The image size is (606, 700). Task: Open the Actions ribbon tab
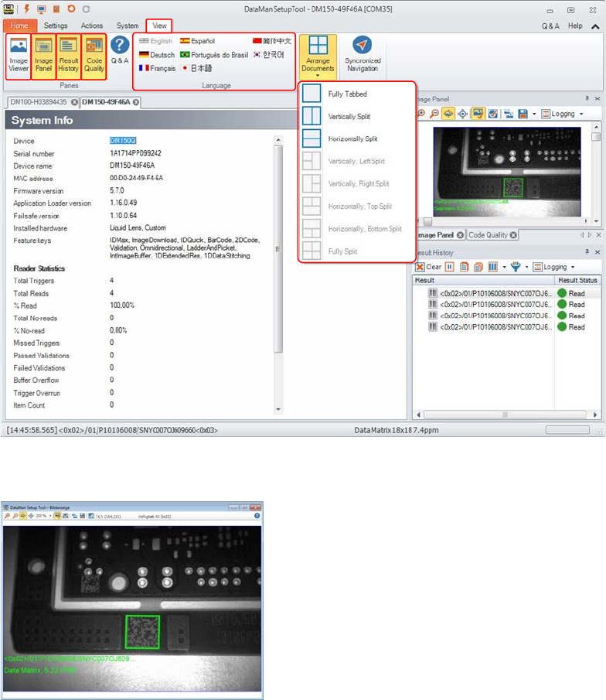click(x=91, y=26)
